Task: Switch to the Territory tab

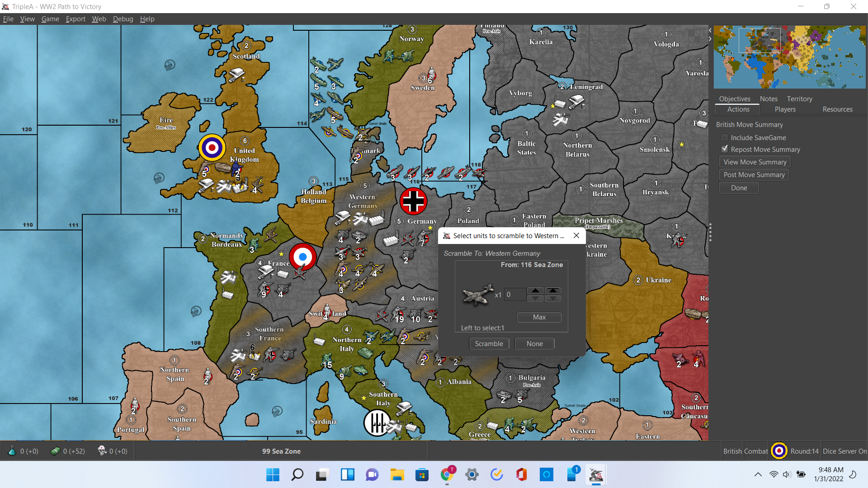Action: pyautogui.click(x=799, y=99)
